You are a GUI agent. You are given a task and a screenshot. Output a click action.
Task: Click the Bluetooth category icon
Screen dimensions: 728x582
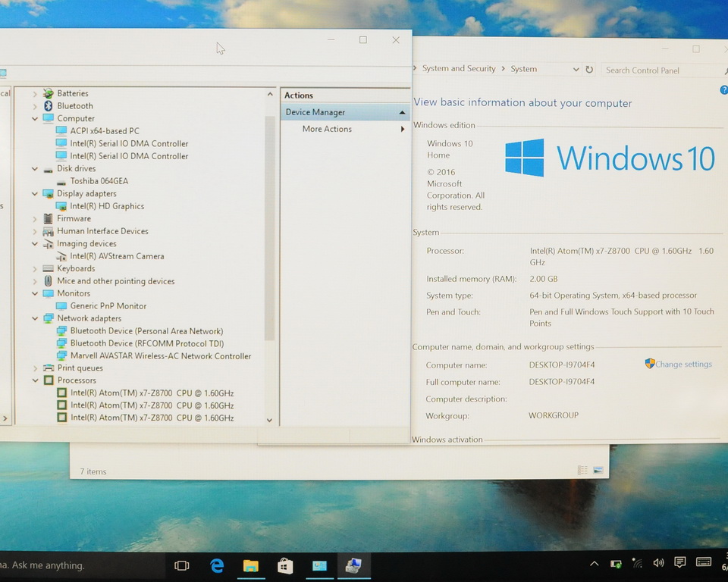pyautogui.click(x=49, y=106)
